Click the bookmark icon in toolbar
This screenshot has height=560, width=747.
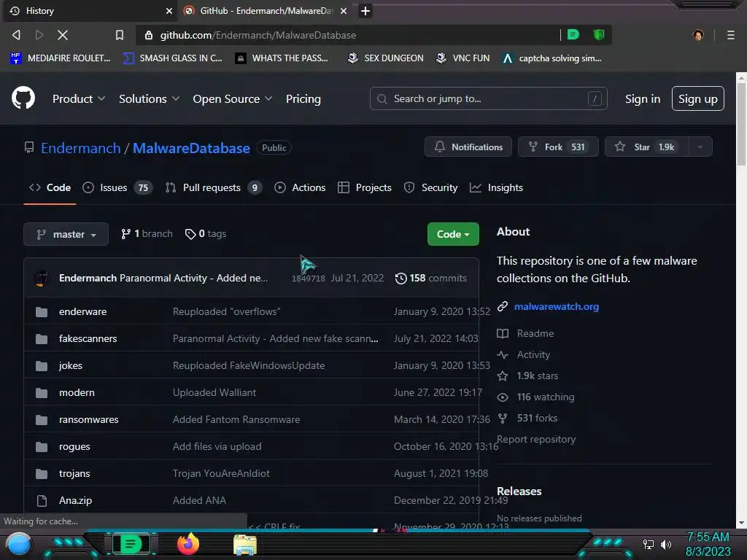120,35
